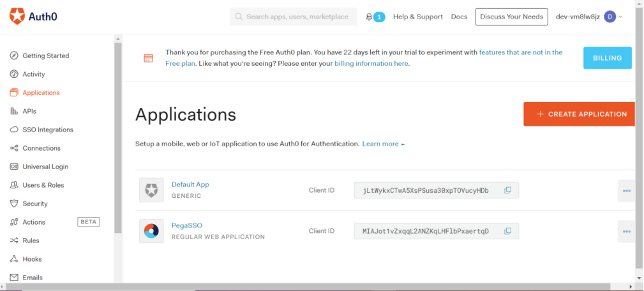Go to Activity in the sidebar
The width and height of the screenshot is (644, 291).
[x=34, y=74]
